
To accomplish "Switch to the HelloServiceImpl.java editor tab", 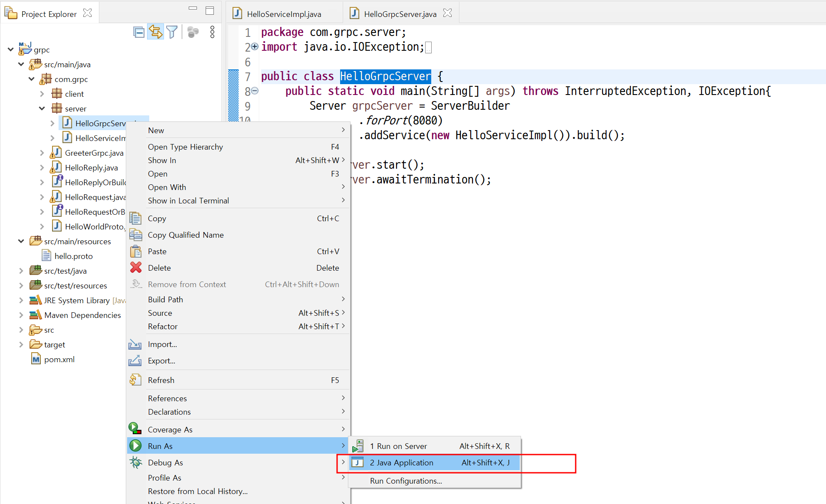I will click(284, 14).
